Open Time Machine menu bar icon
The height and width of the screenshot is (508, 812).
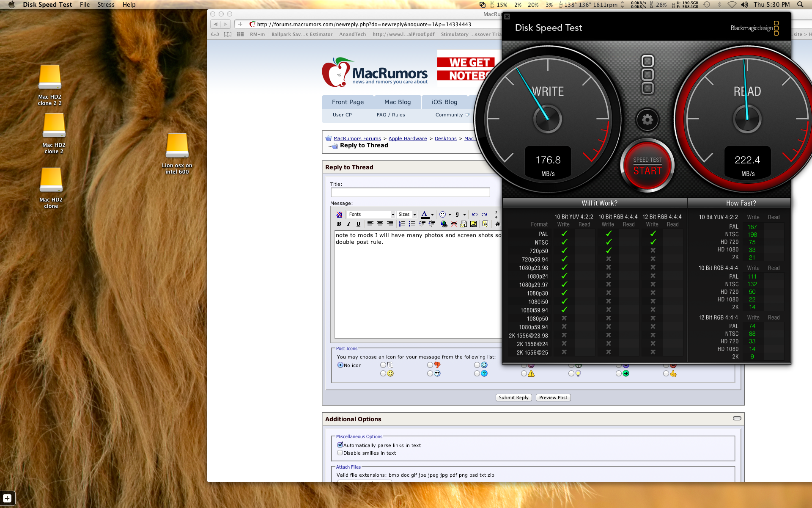coord(707,5)
